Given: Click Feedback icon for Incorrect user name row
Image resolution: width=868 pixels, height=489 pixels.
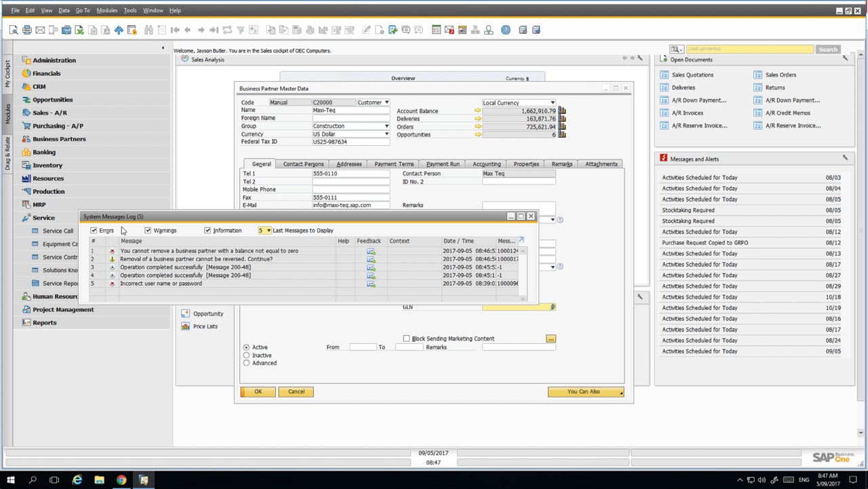Looking at the screenshot, I should (x=371, y=283).
